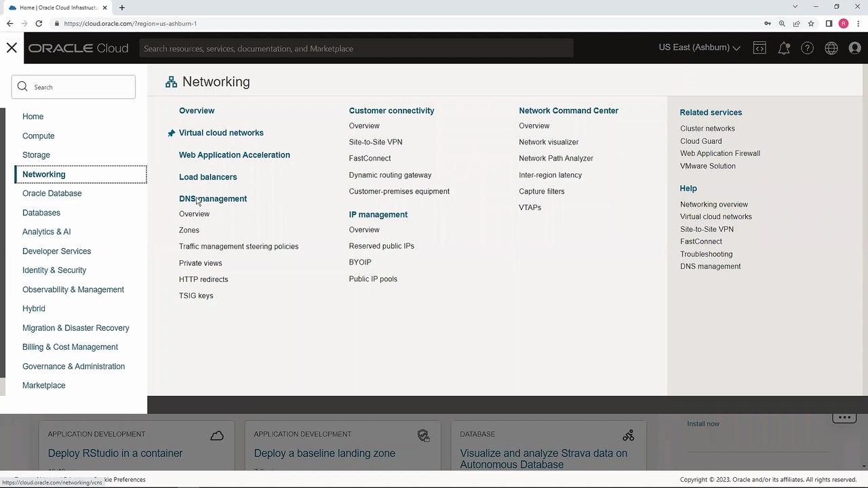Unpin Virtual cloud networks using the pin icon
This screenshot has height=488, width=868.
tap(171, 133)
